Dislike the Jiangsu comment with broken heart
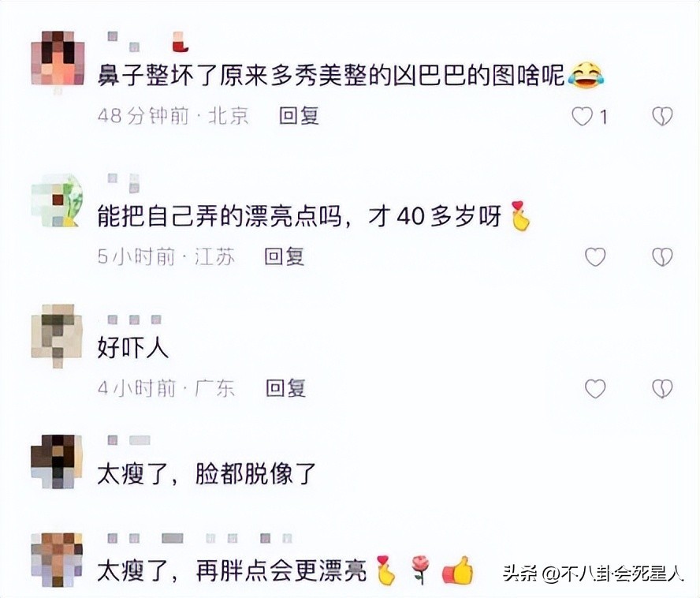The image size is (700, 598). pyautogui.click(x=662, y=257)
